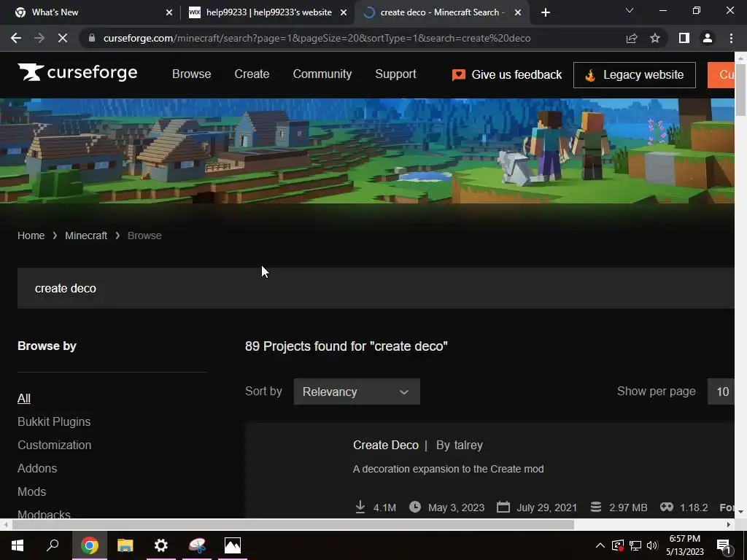Click the file size icon by 2.97 MB

tap(595, 507)
